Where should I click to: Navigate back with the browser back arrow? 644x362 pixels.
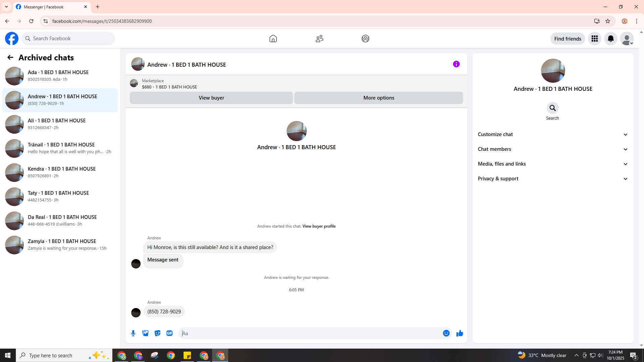(7, 21)
